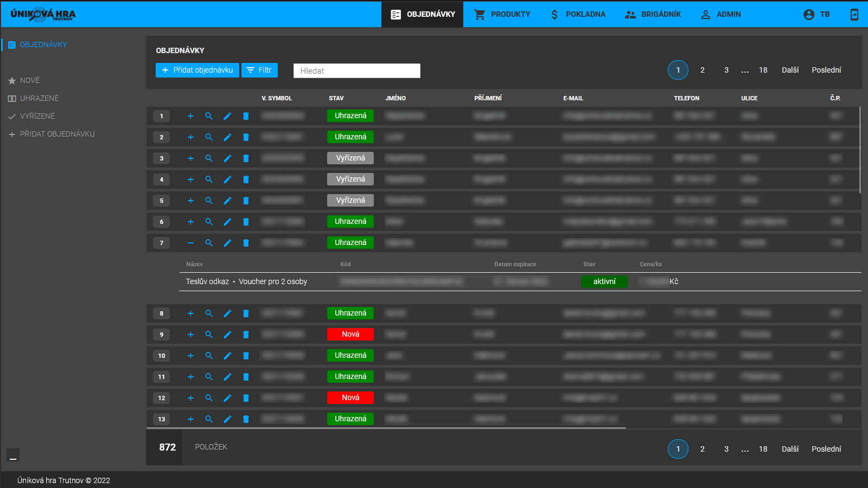The height and width of the screenshot is (488, 868).
Task: Switch to the Produkty tab
Action: coord(502,15)
